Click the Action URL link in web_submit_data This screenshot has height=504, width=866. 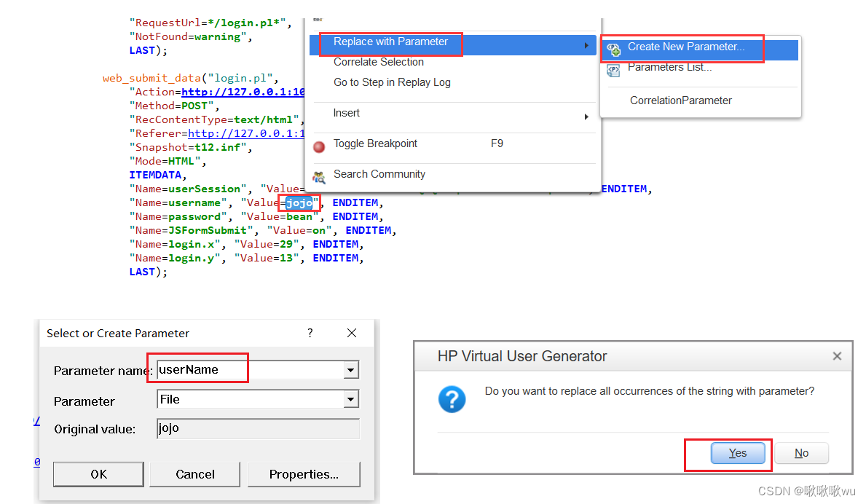(x=243, y=92)
